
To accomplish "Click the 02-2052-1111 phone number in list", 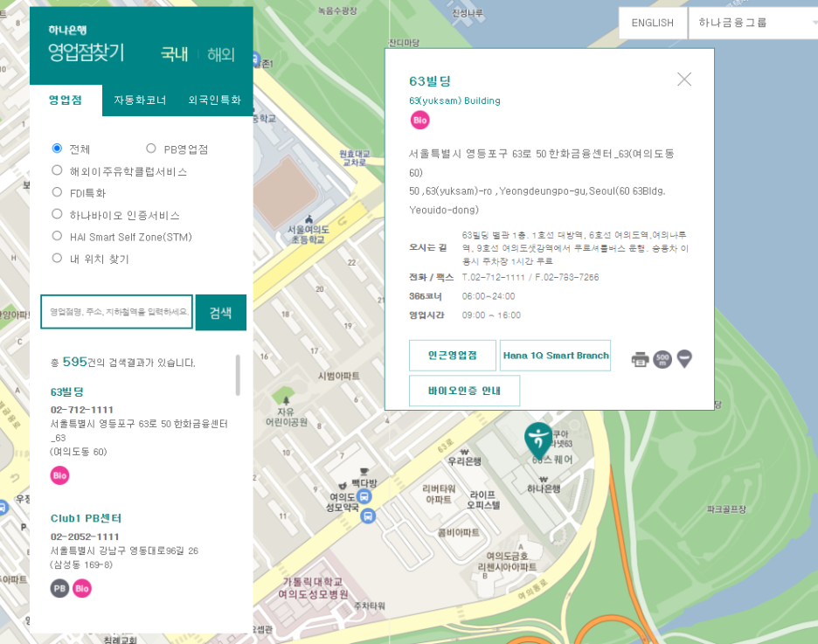I will [85, 537].
